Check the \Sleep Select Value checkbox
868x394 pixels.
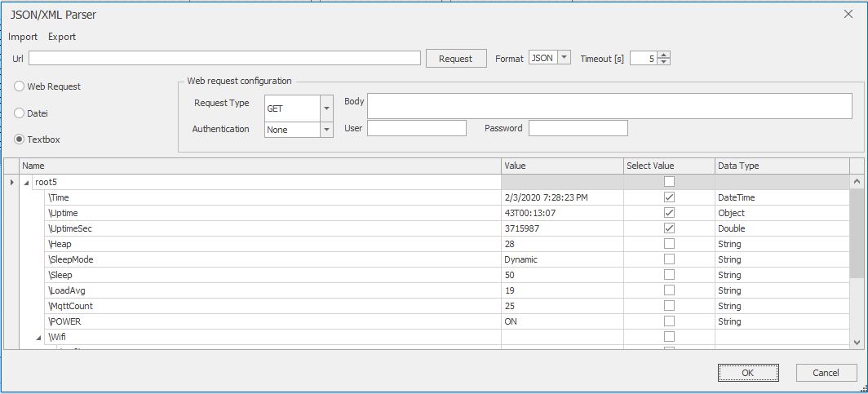pos(669,274)
